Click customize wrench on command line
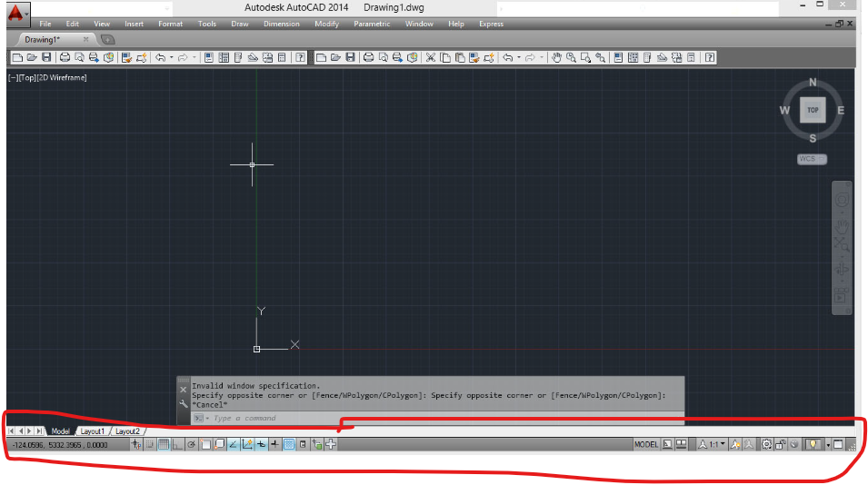The height and width of the screenshot is (485, 868). coord(184,403)
